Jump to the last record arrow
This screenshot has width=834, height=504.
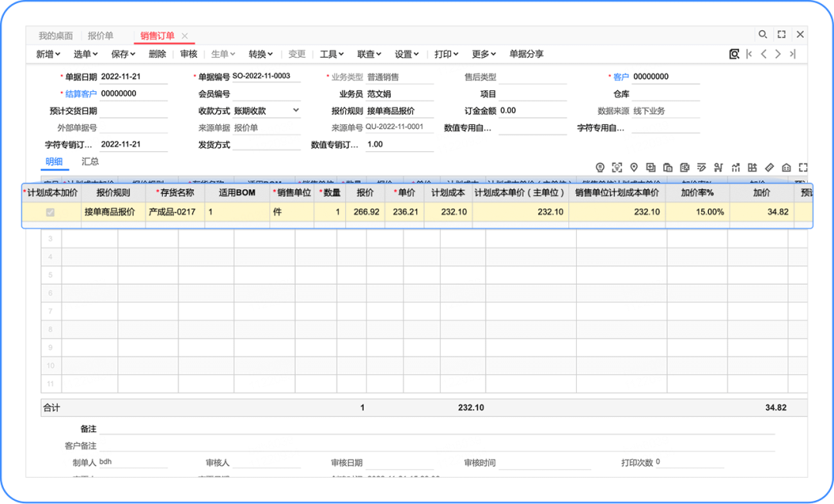click(x=792, y=54)
